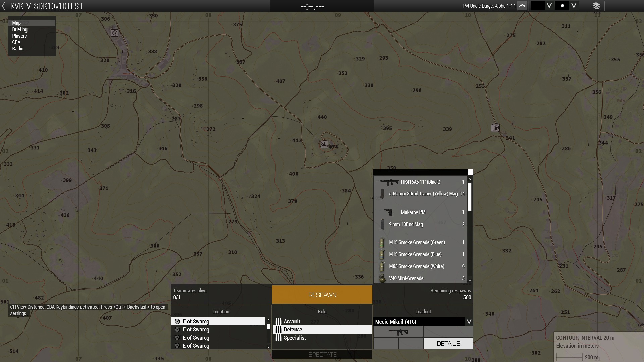644x362 pixels.
Task: Click the Assault role bullets icon
Action: tap(278, 321)
